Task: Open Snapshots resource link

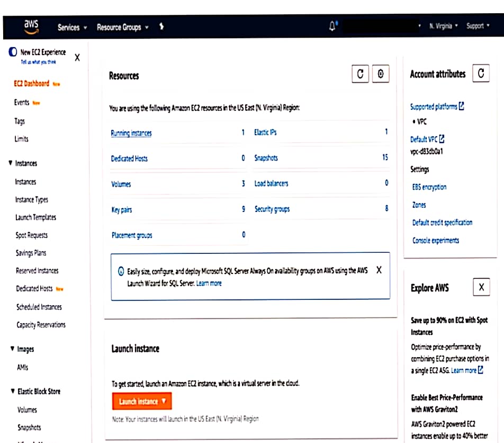Action: pyautogui.click(x=266, y=157)
